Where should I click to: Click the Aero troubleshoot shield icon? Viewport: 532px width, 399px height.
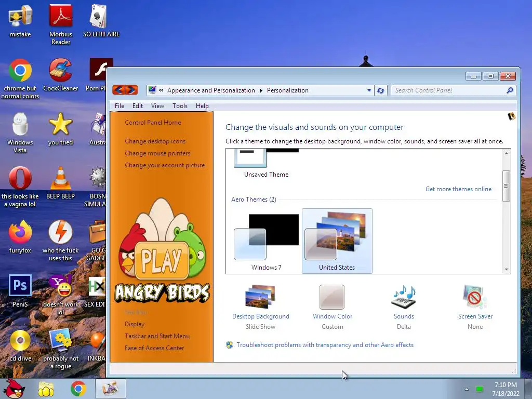point(230,345)
